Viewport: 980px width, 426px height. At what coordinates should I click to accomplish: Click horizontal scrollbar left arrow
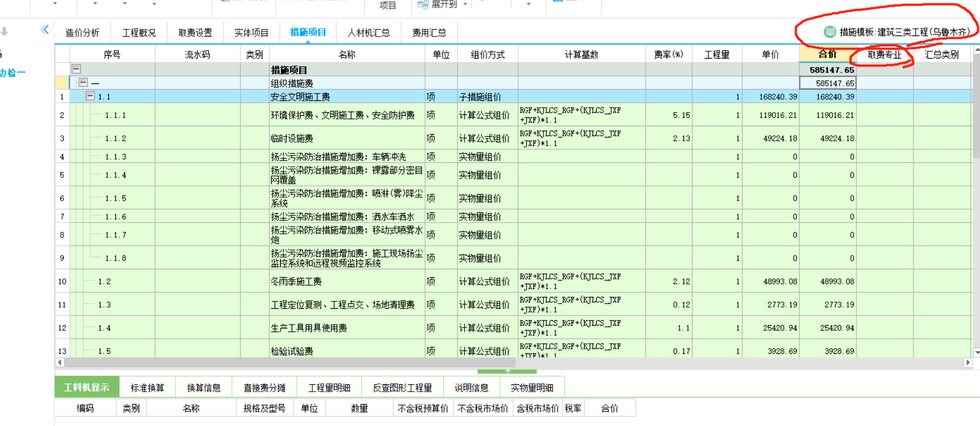coord(59,362)
